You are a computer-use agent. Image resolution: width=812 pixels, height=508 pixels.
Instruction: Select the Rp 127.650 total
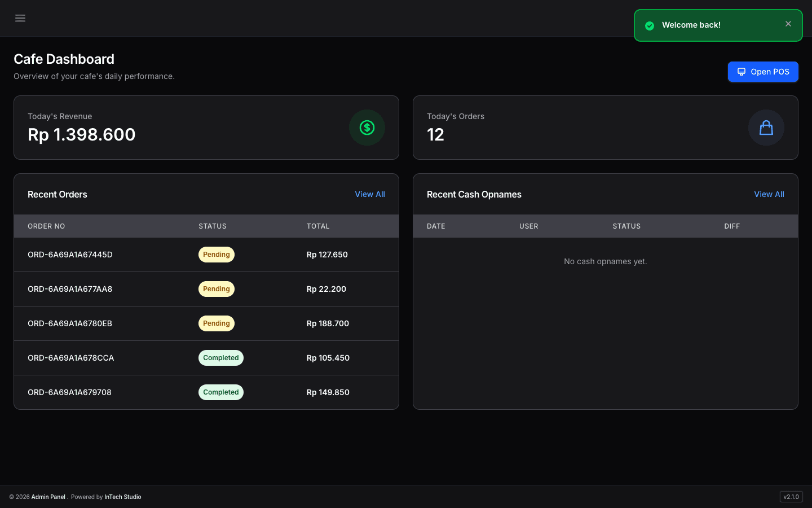(327, 255)
